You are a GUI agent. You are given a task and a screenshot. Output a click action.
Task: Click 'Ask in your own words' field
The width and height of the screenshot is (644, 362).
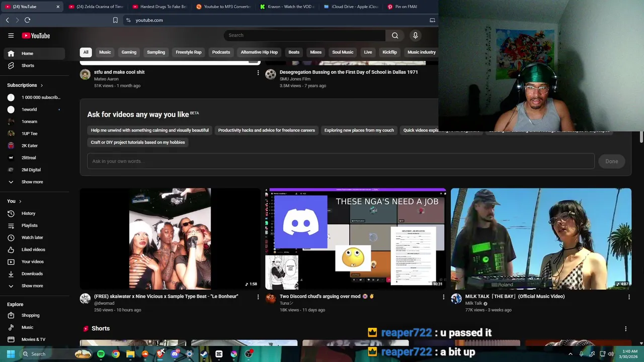click(341, 161)
